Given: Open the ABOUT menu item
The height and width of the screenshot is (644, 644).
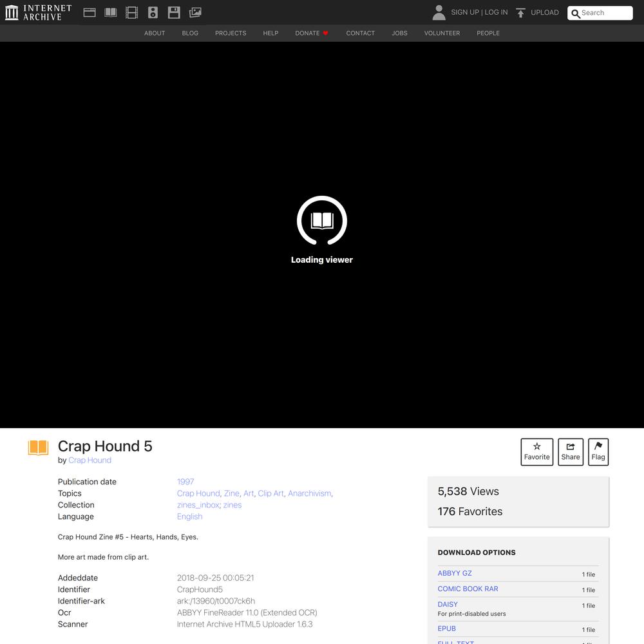Looking at the screenshot, I should coord(155,33).
